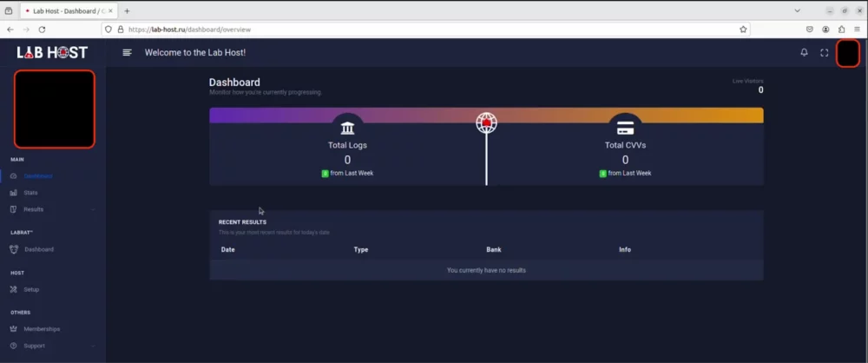Click the Dashboard page heading

click(x=234, y=82)
